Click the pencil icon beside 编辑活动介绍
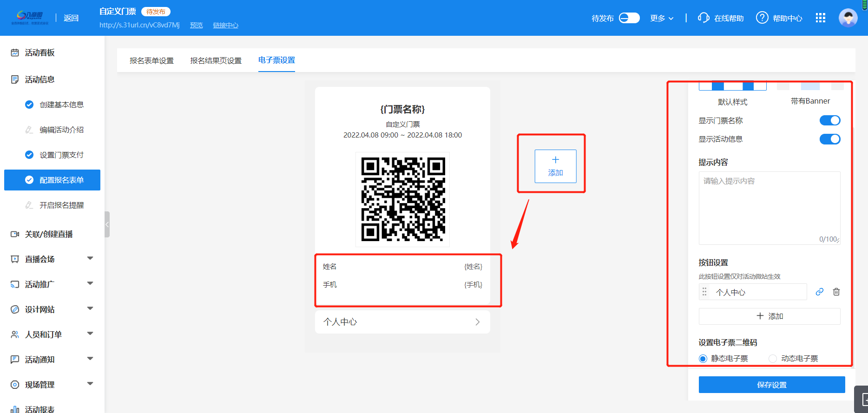Image resolution: width=868 pixels, height=413 pixels. click(29, 130)
